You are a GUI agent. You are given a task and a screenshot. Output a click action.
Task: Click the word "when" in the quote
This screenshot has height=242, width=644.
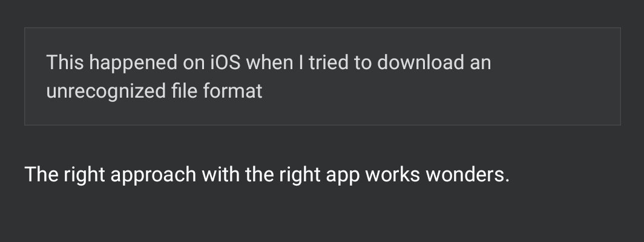point(269,62)
